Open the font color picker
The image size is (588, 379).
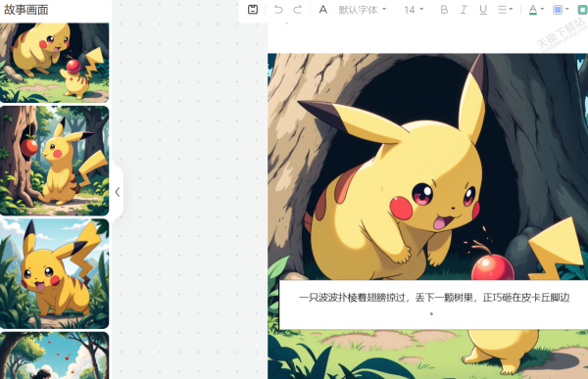click(x=536, y=10)
